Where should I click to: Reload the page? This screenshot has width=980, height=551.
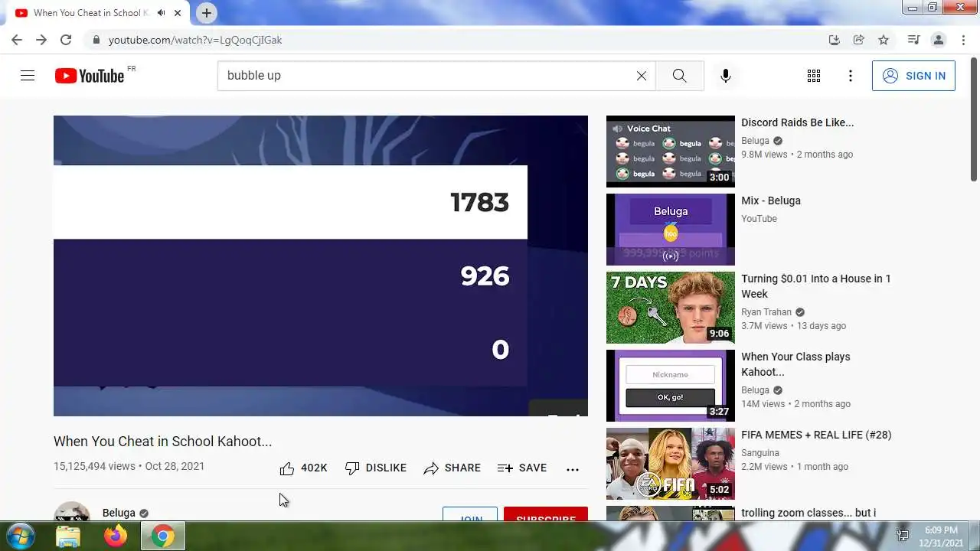[x=66, y=40]
